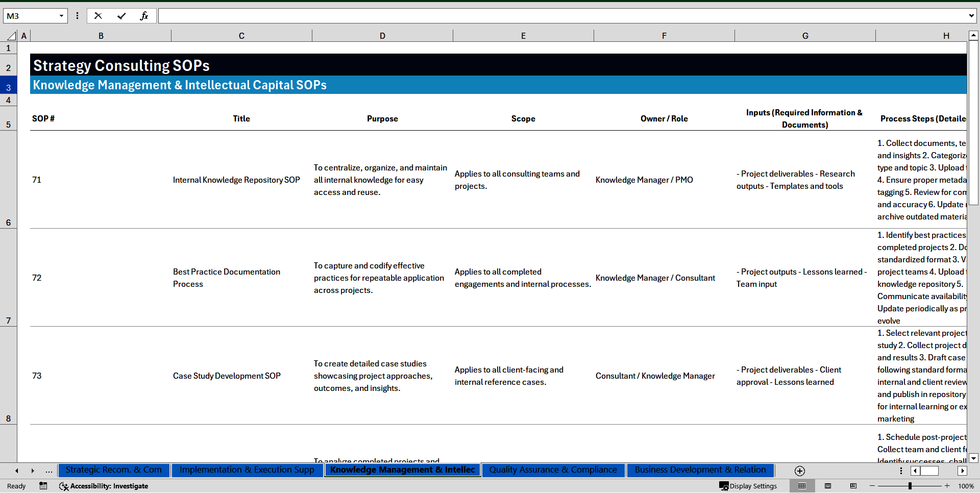Select column G header
980x493 pixels.
click(805, 36)
